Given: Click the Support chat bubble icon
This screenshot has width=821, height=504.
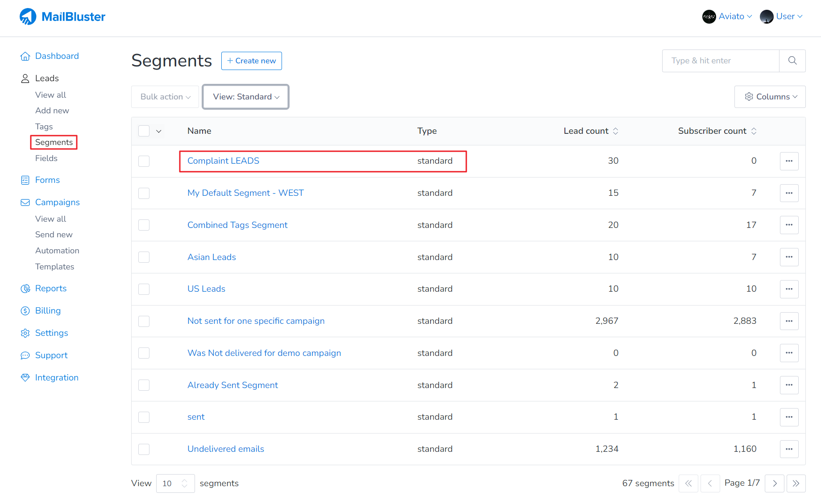Looking at the screenshot, I should (25, 355).
